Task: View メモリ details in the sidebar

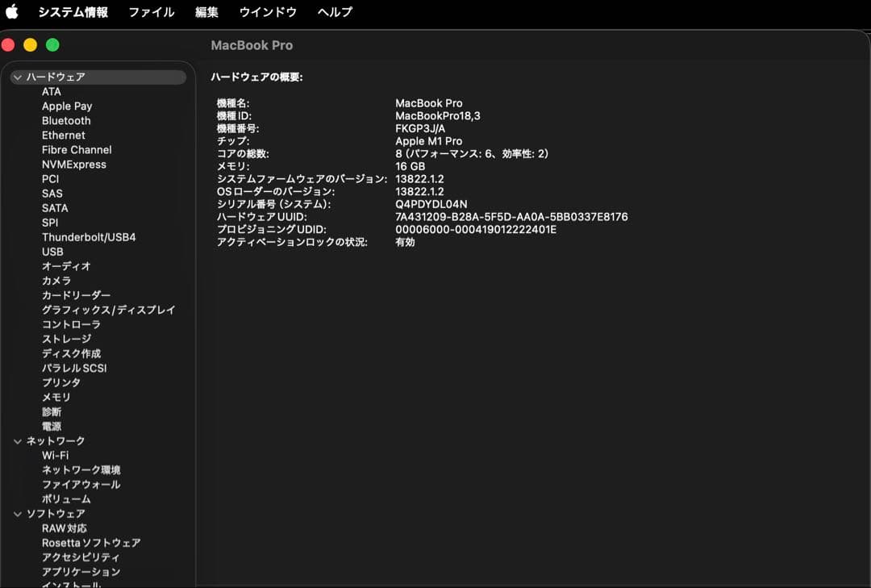Action: [56, 397]
